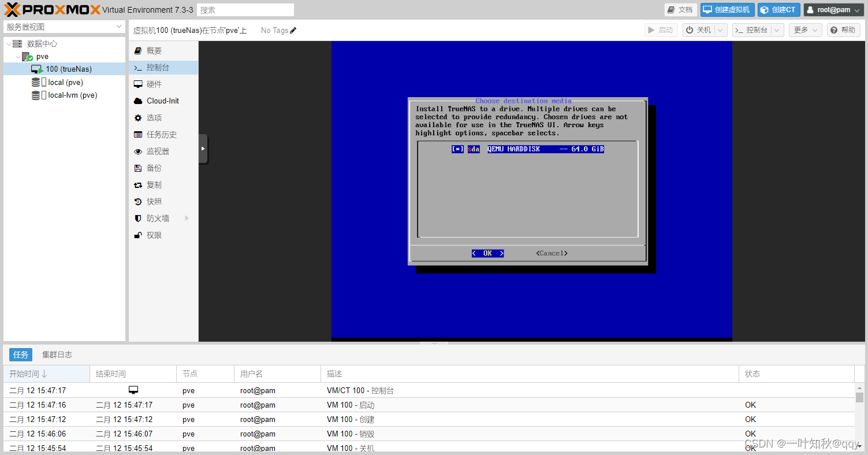Open the 控制台 toolbar dropdown arrow
This screenshot has width=868, height=455.
tap(777, 30)
